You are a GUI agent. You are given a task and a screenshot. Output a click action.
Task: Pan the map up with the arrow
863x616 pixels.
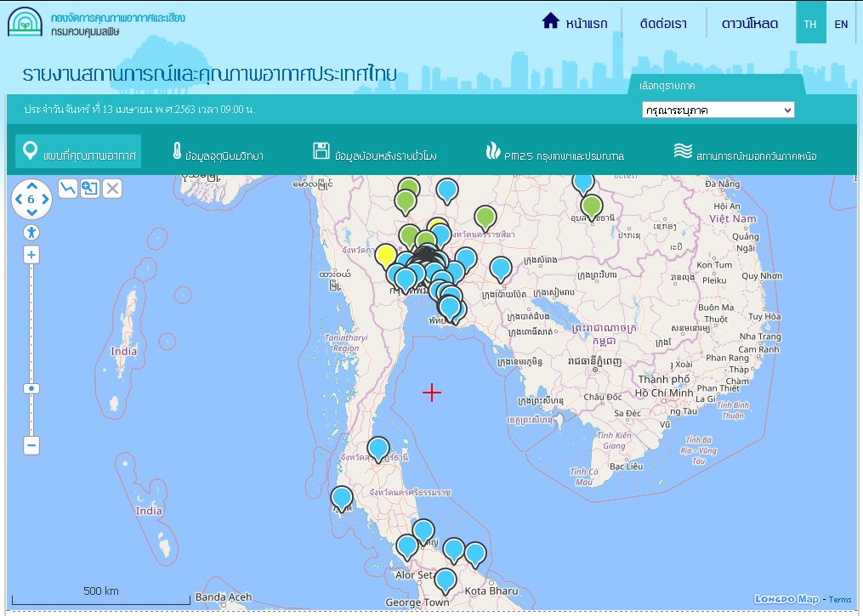coord(32,186)
